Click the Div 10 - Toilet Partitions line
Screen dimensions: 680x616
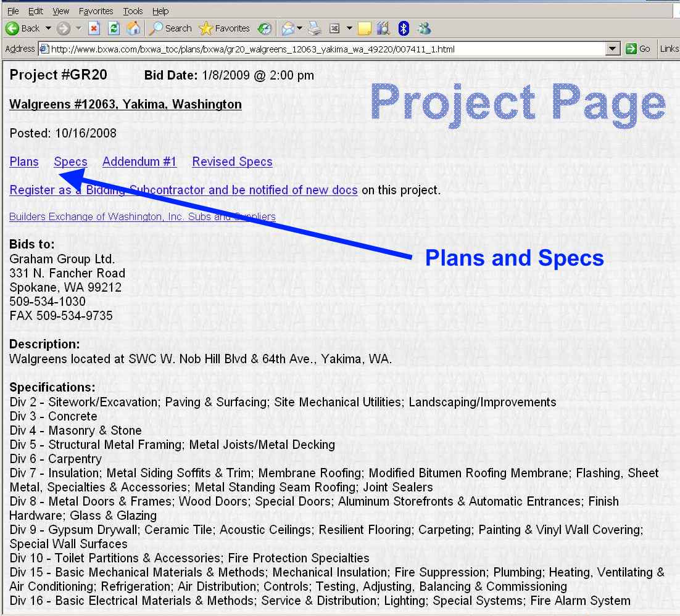pos(189,558)
